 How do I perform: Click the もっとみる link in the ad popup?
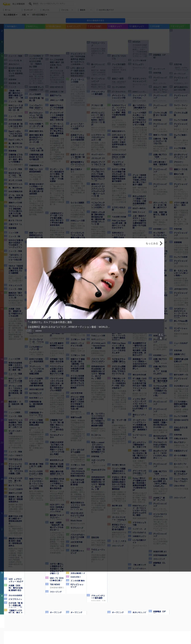click(x=152, y=243)
